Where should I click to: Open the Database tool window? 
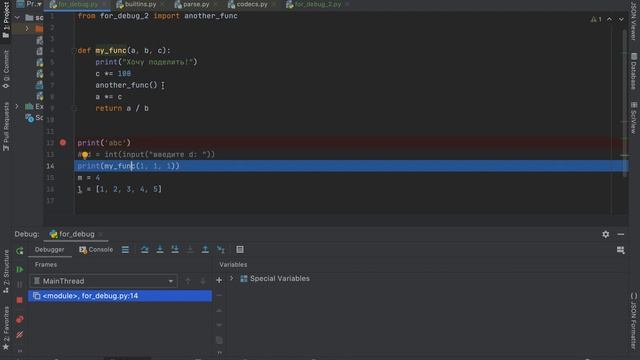point(633,71)
